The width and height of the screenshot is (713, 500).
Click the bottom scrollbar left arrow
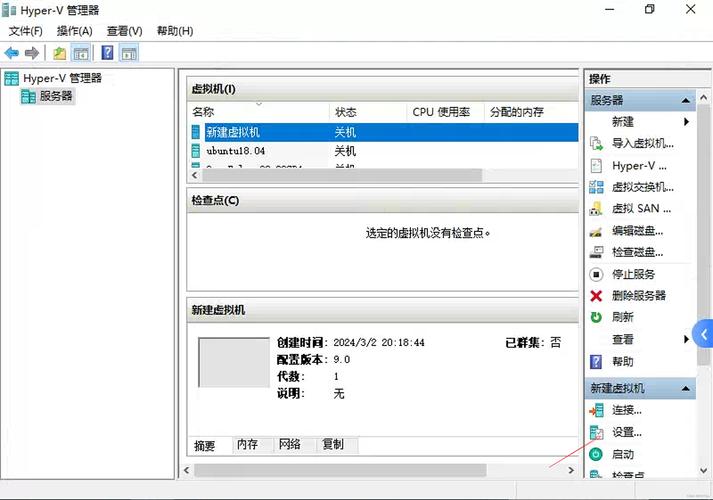click(x=186, y=470)
